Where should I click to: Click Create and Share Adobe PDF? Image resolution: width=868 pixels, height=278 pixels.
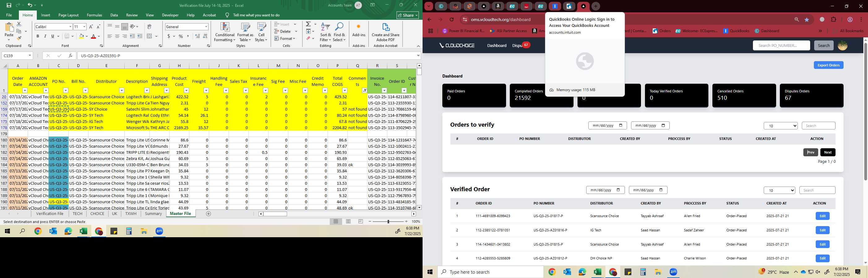385,32
